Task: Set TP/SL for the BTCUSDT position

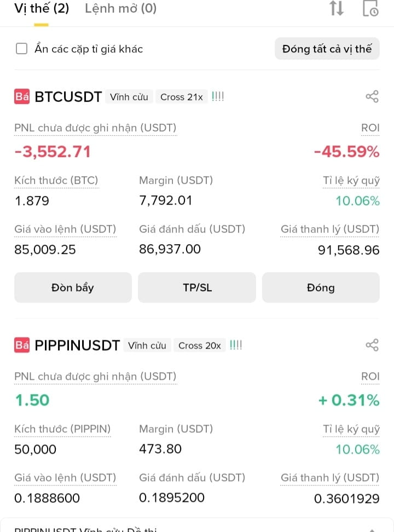Action: coord(197,287)
